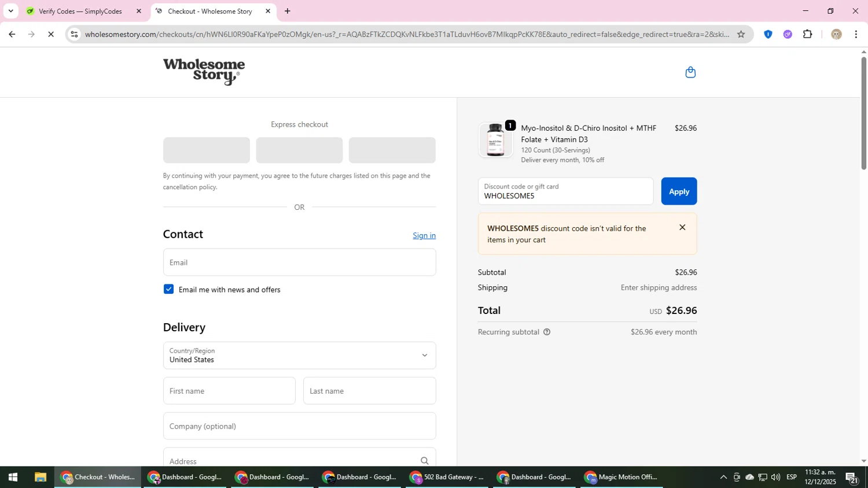This screenshot has width=868, height=488.
Task: Switch to Magic Motion Offi... taskbar window
Action: point(621,477)
